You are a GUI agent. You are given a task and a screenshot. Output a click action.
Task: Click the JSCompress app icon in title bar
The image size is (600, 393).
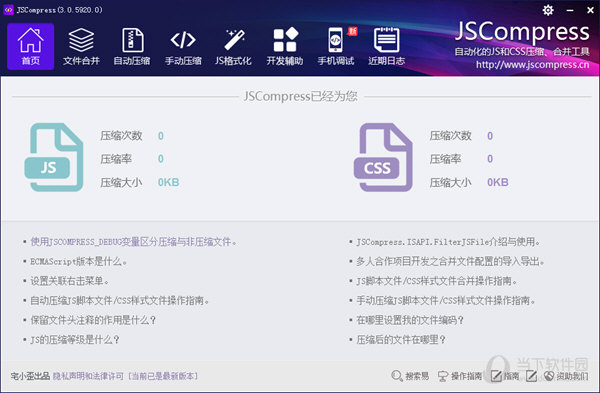tap(8, 10)
